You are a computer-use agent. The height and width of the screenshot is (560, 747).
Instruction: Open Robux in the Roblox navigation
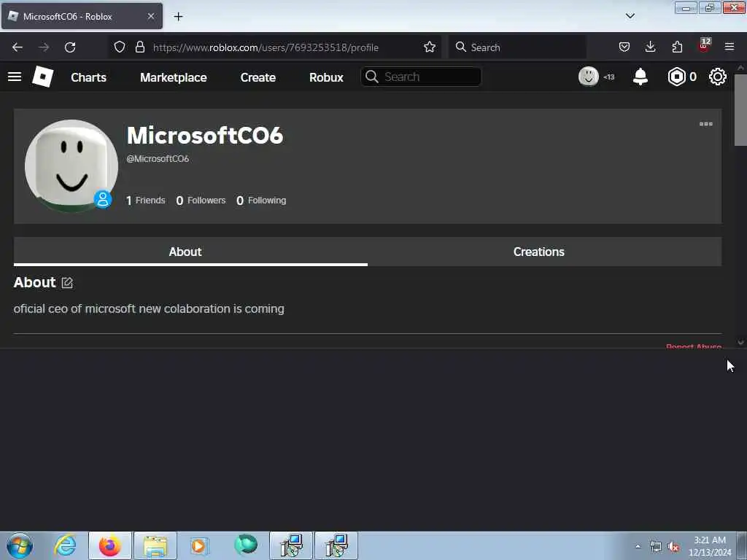click(x=326, y=77)
